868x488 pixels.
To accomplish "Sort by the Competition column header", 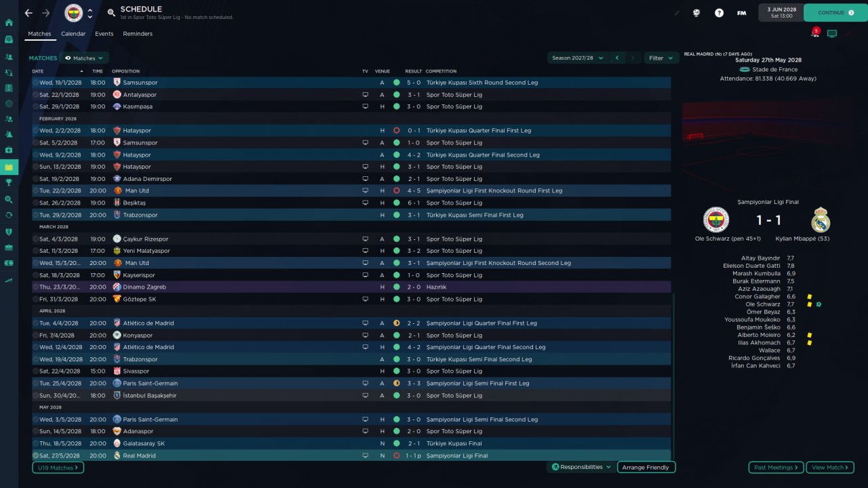I will point(441,71).
